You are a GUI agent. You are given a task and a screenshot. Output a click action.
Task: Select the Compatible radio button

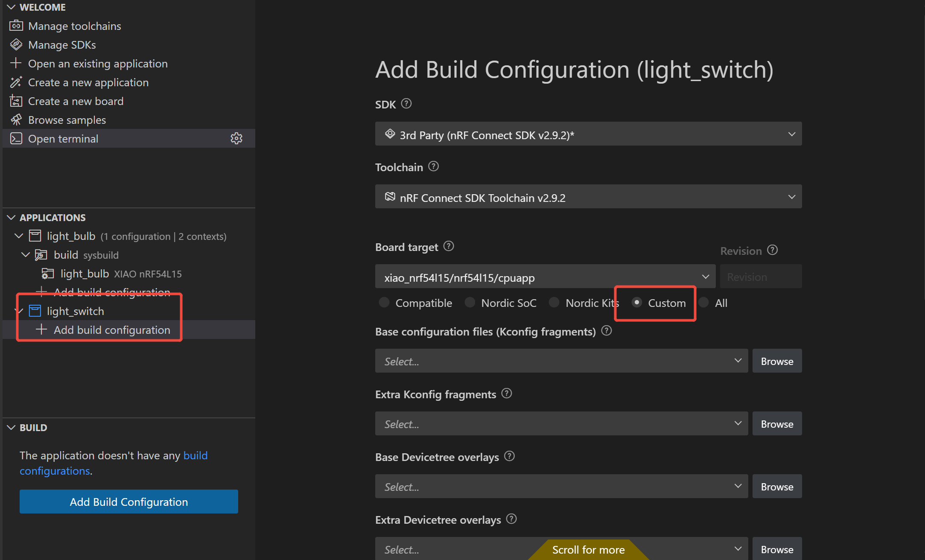tap(384, 303)
